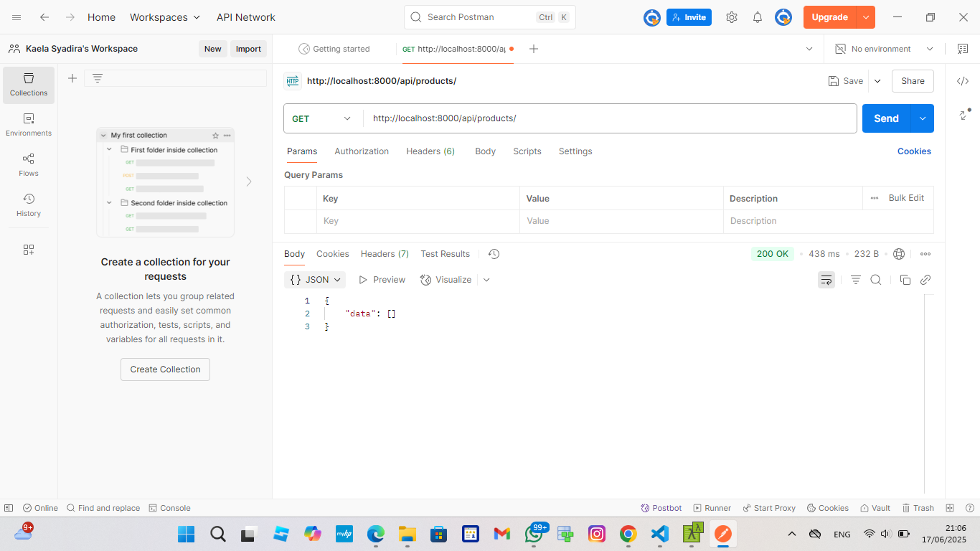
Task: Open the response Headers (7) tab
Action: tap(385, 254)
